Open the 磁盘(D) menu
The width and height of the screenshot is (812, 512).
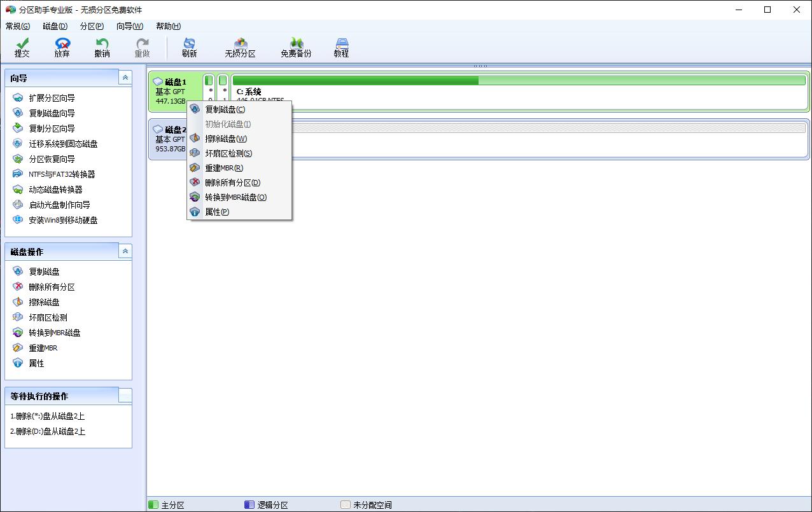coord(54,26)
